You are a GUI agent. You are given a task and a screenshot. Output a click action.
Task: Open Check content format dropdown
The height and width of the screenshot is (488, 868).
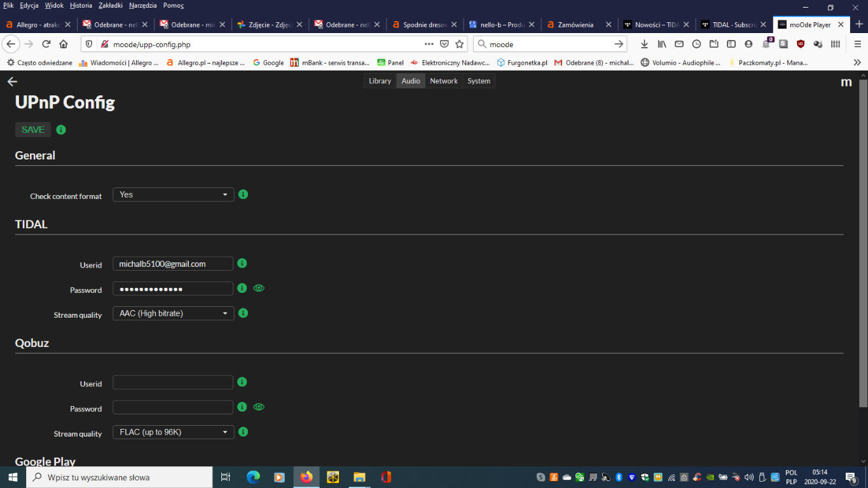point(173,194)
